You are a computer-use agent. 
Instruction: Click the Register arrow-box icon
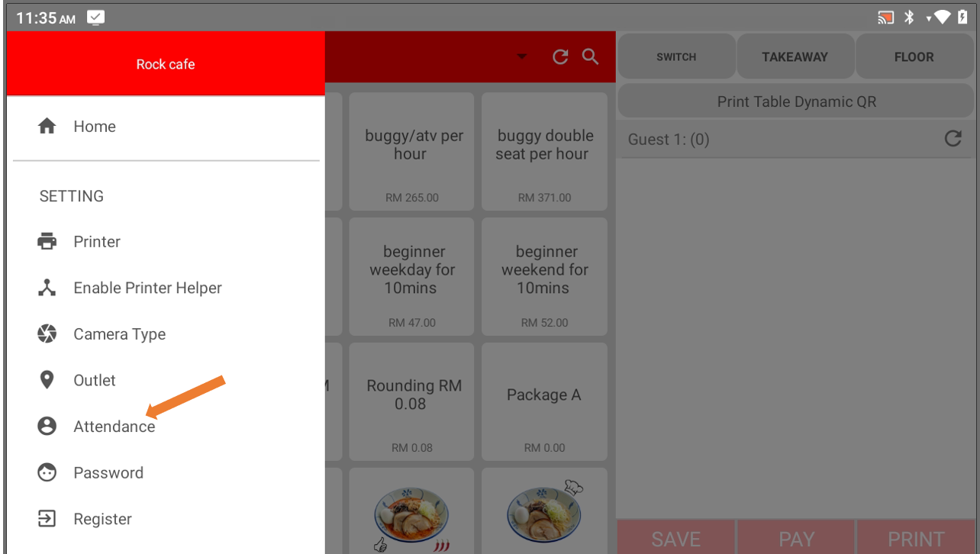coord(47,519)
